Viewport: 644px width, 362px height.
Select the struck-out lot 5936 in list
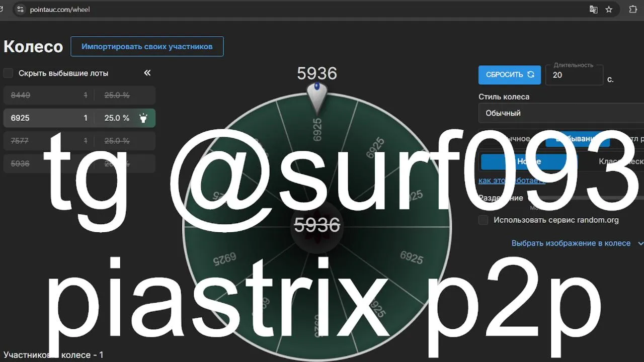click(79, 163)
